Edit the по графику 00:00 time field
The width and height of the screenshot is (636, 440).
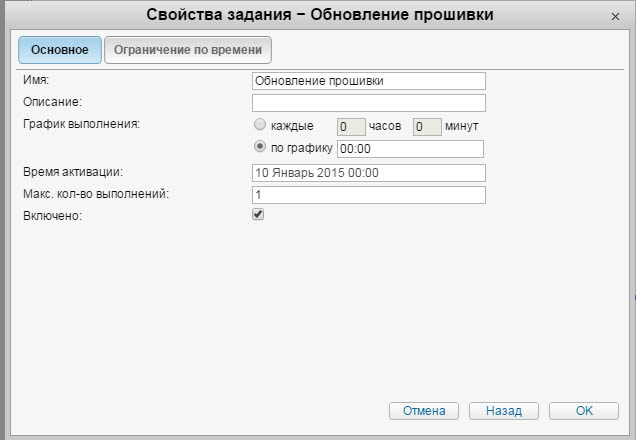410,149
